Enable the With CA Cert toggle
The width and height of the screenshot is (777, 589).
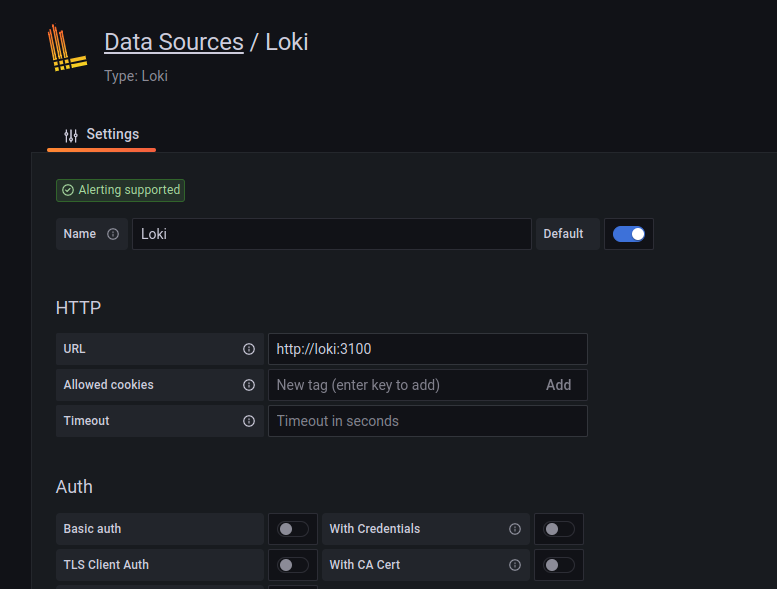(559, 565)
